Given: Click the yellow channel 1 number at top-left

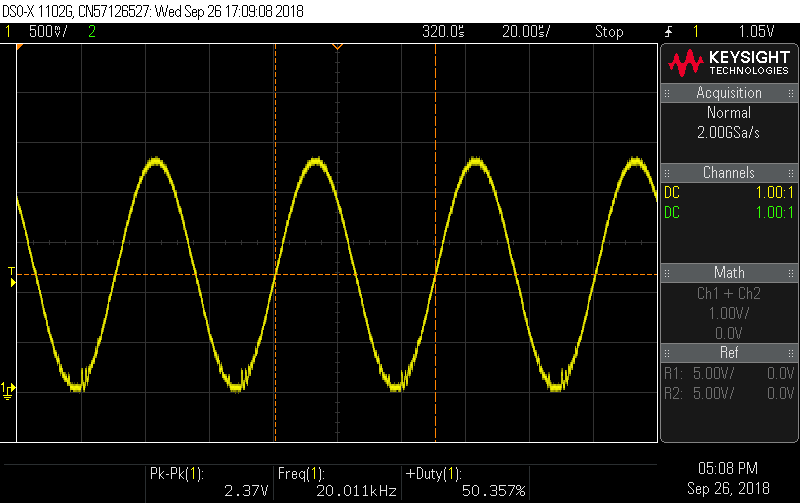Looking at the screenshot, I should point(8,32).
